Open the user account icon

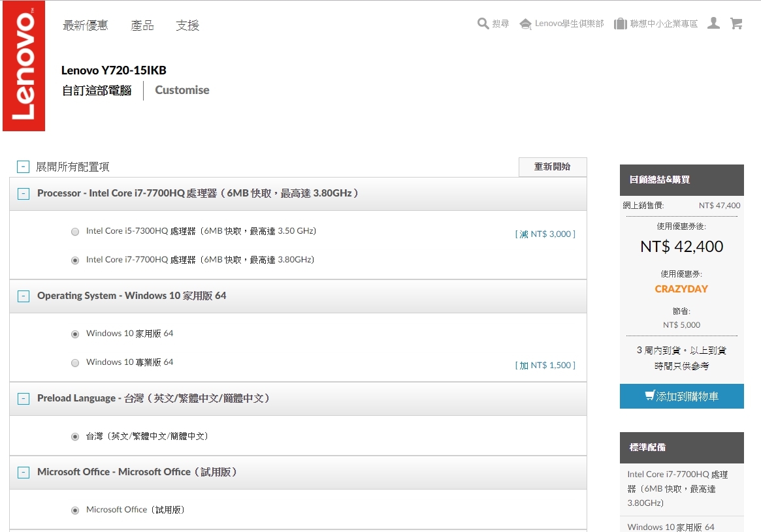point(713,23)
